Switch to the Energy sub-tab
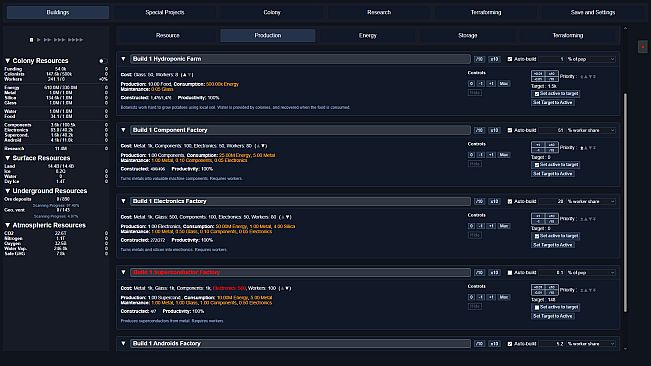The width and height of the screenshot is (651, 366). (368, 36)
